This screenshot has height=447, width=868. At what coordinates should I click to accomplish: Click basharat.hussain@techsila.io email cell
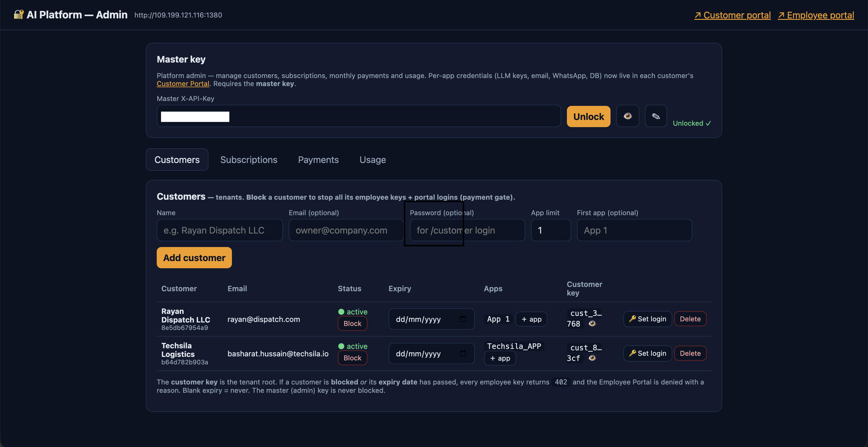pyautogui.click(x=278, y=354)
